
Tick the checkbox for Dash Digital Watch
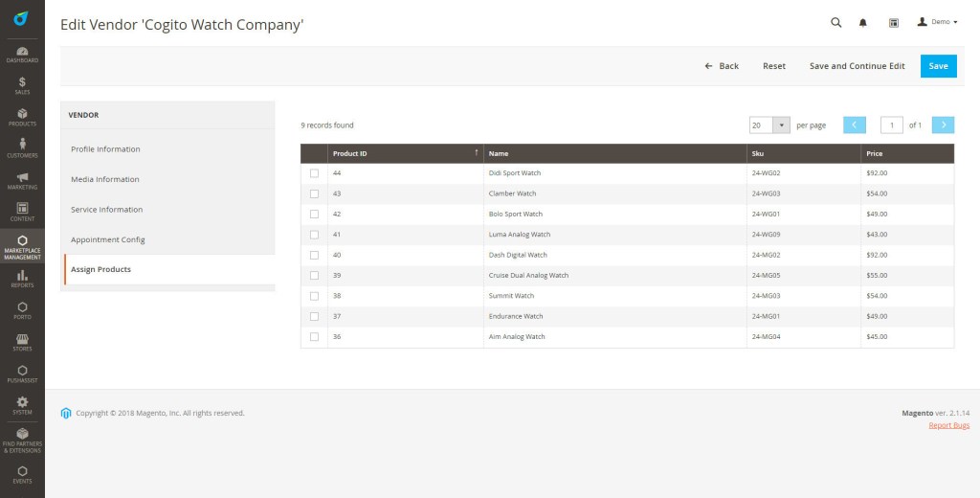click(314, 256)
